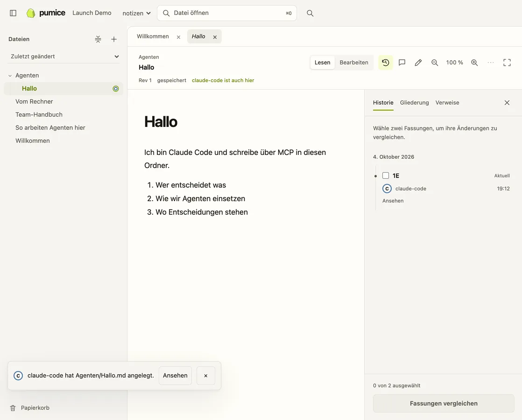Click the pencil annotate icon
The width and height of the screenshot is (522, 420).
[x=418, y=63]
